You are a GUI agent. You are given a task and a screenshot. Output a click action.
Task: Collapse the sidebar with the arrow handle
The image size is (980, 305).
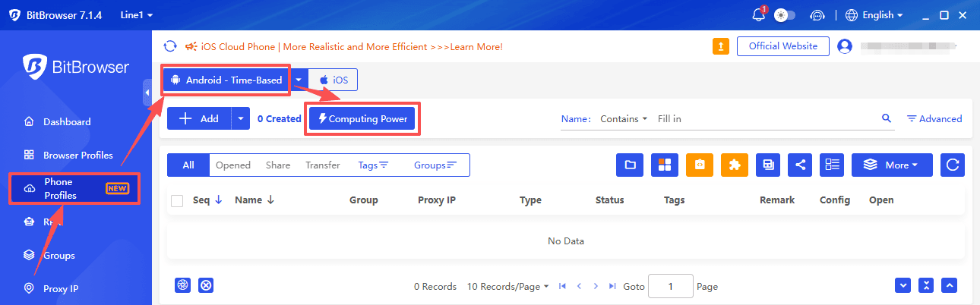[x=147, y=92]
